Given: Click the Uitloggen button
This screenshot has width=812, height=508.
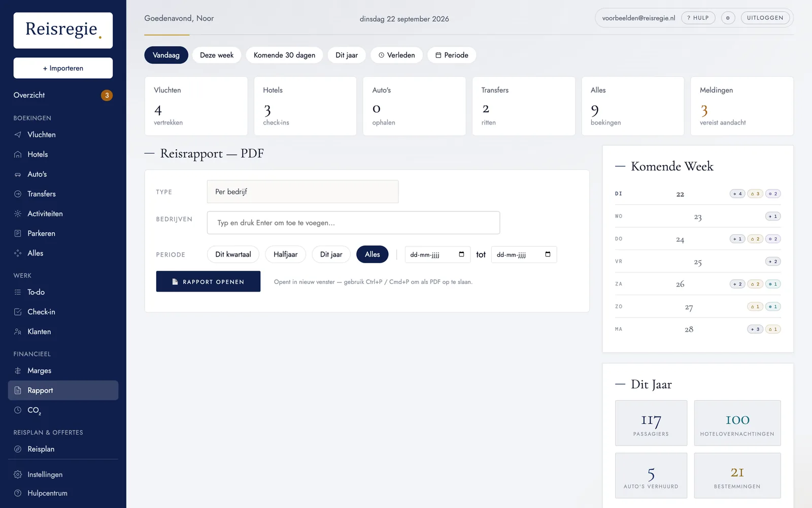Looking at the screenshot, I should (765, 18).
